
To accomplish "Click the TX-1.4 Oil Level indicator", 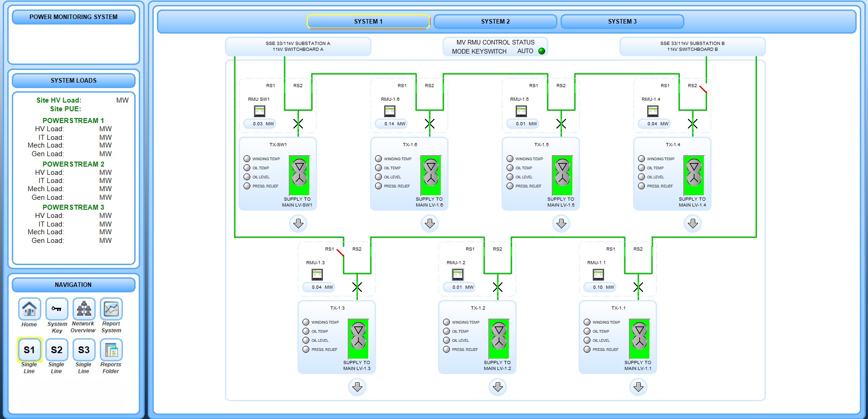I will (641, 177).
